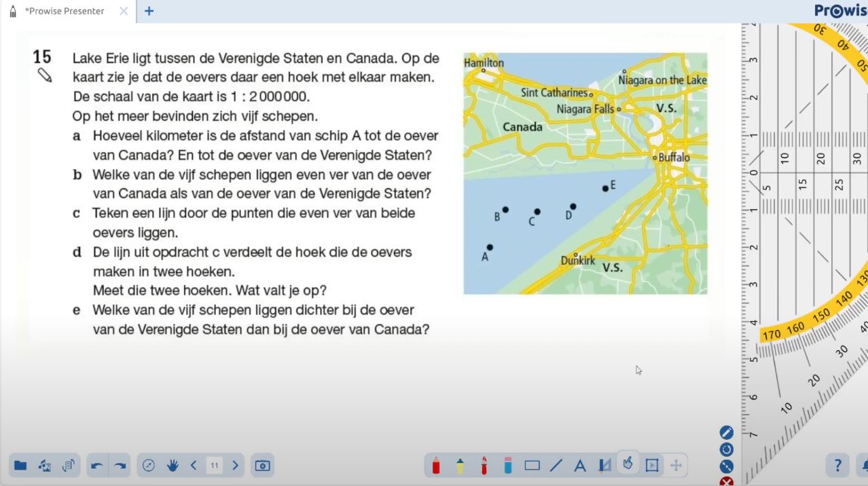Click the undo arrow

point(97,466)
